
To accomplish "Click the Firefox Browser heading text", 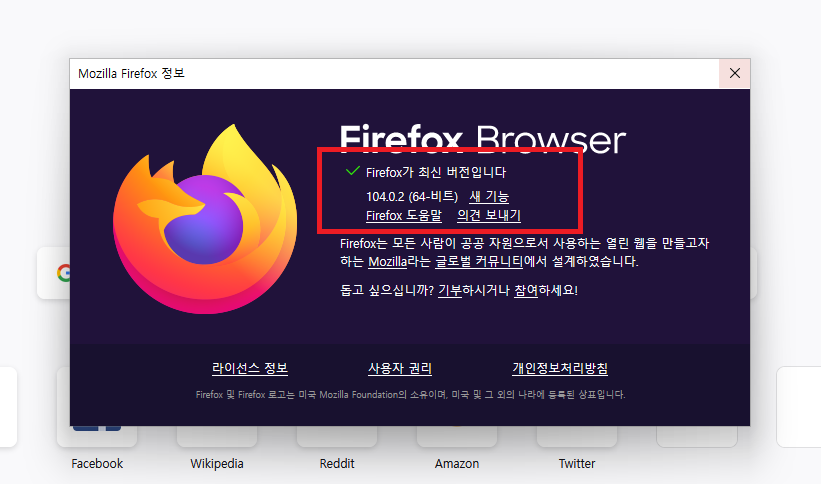I will coord(482,139).
